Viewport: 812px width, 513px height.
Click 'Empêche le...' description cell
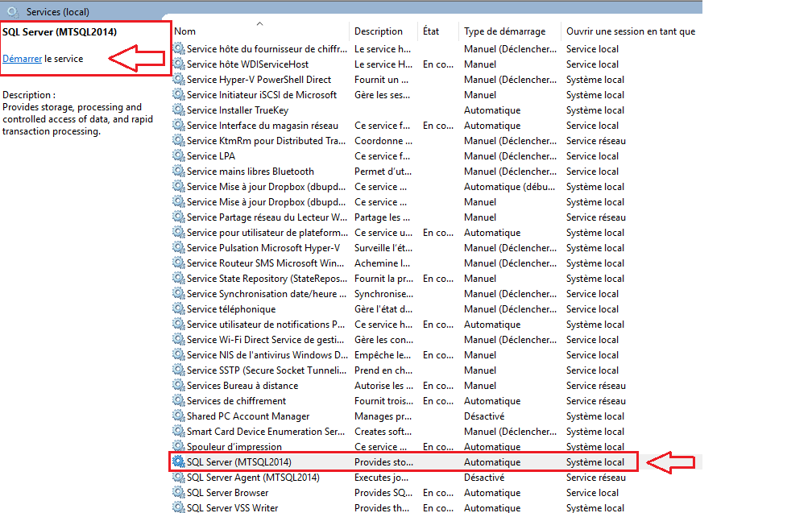point(382,355)
